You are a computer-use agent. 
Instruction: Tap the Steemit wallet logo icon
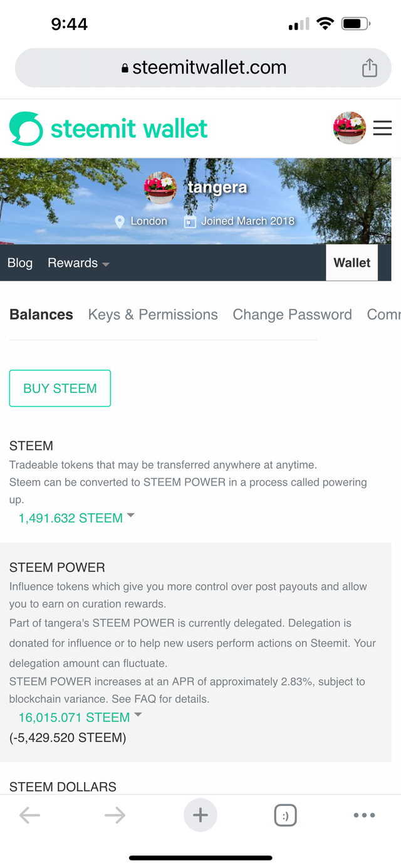point(26,129)
